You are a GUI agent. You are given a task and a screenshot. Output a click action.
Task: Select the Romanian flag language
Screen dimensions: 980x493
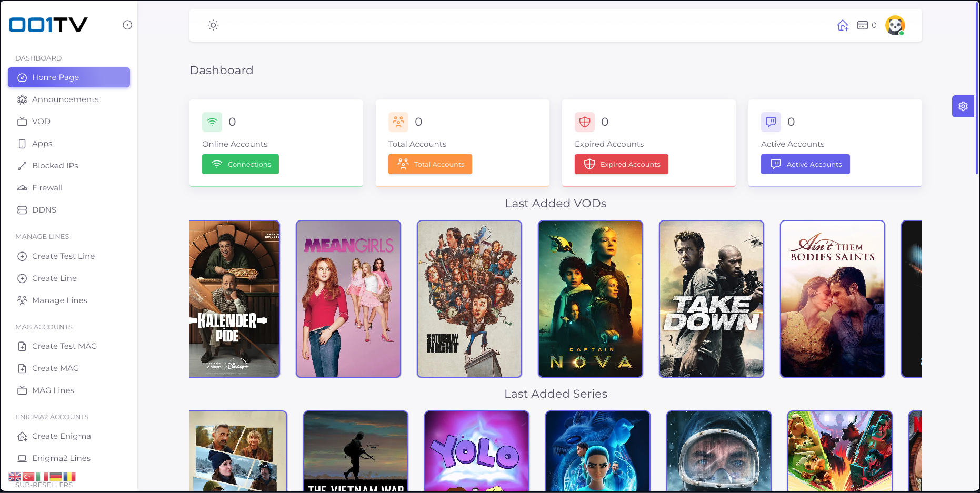pos(69,477)
